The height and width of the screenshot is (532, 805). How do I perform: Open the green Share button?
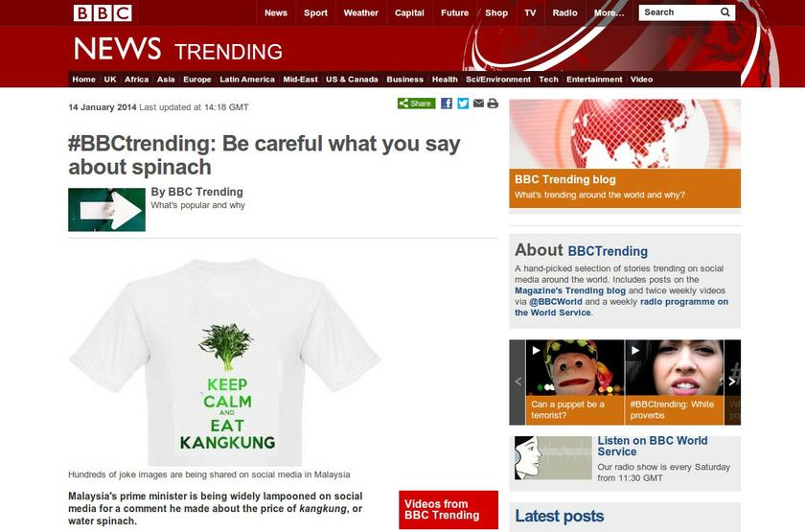point(416,104)
